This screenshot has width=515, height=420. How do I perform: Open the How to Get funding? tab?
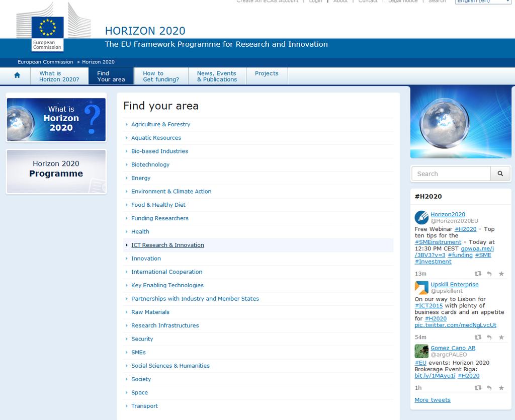[x=161, y=76]
